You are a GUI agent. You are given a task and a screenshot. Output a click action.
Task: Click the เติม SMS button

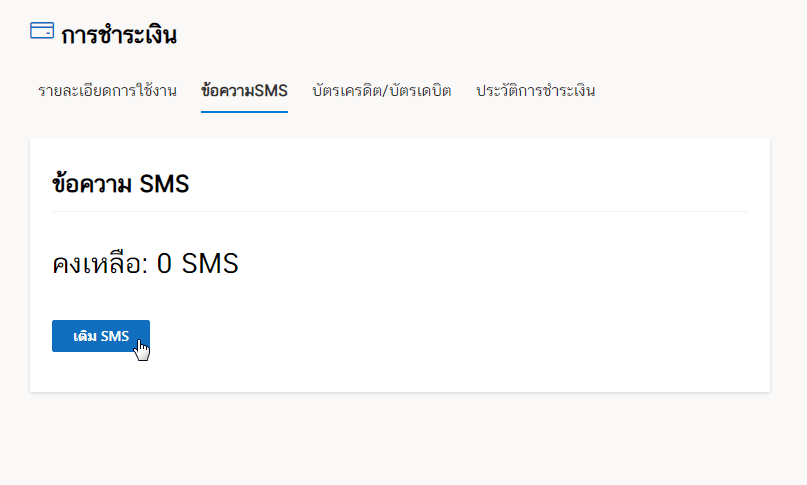(x=101, y=336)
